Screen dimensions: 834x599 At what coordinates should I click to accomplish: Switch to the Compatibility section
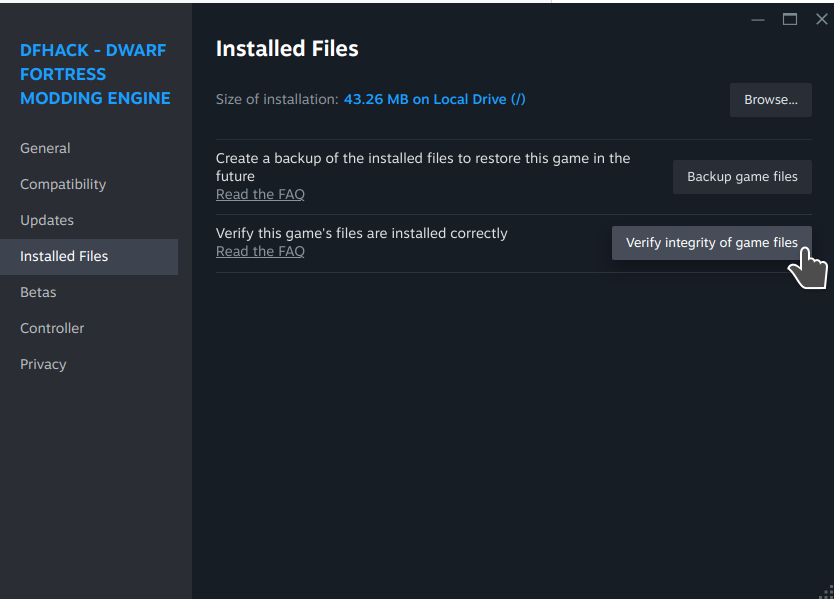pyautogui.click(x=62, y=184)
